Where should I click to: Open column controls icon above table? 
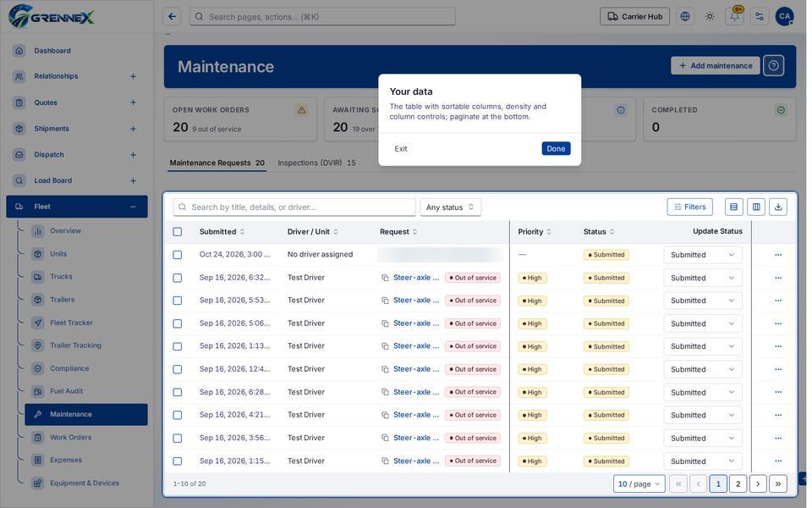756,207
